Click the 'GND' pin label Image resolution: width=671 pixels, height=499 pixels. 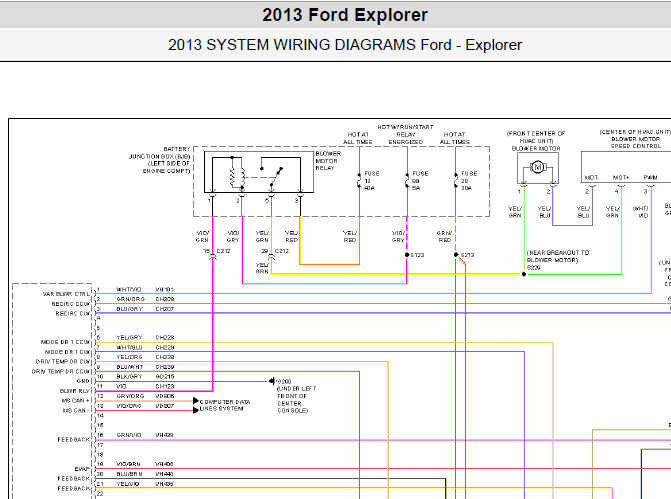coord(83,381)
